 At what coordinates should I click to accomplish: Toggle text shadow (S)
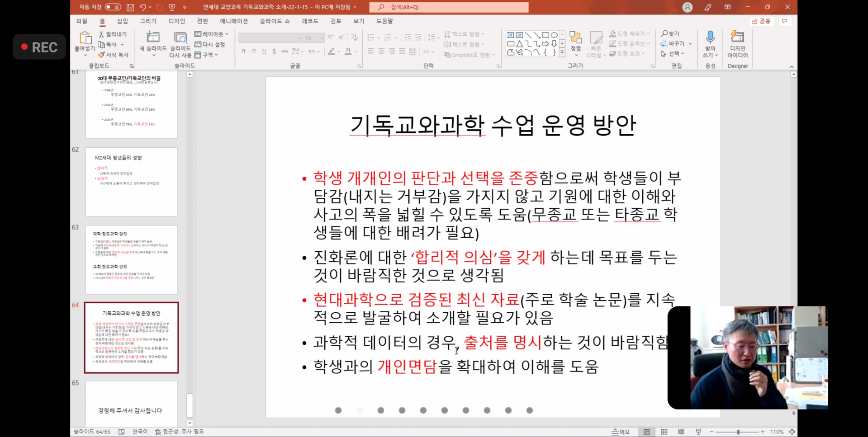click(274, 52)
